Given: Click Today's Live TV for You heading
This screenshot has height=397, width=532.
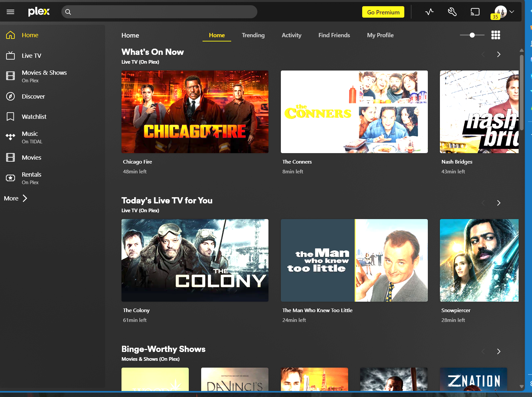Looking at the screenshot, I should 167,200.
